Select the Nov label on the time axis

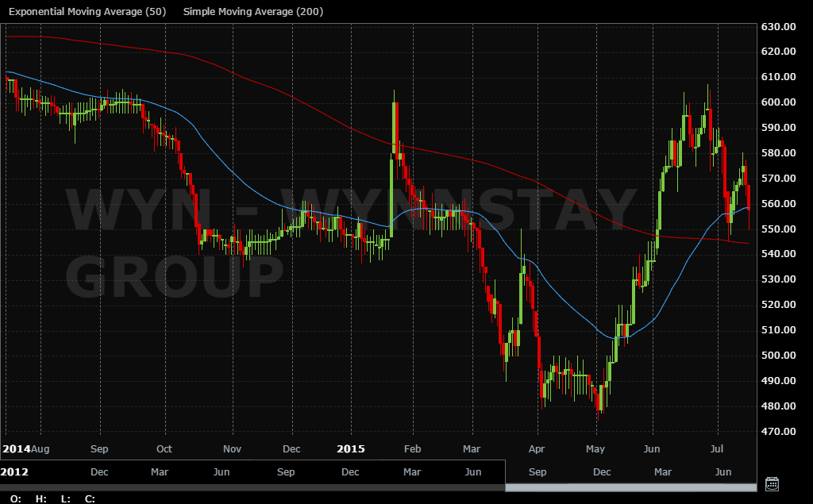tap(232, 448)
